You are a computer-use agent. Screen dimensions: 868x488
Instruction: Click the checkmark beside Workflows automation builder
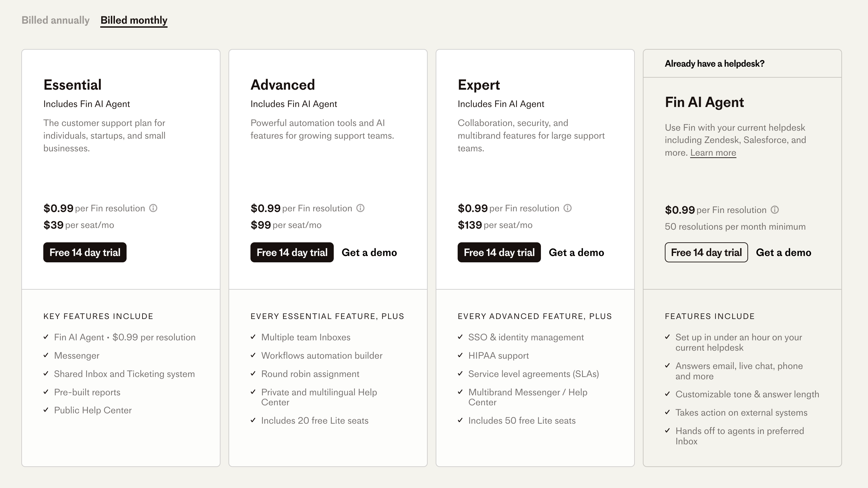253,355
